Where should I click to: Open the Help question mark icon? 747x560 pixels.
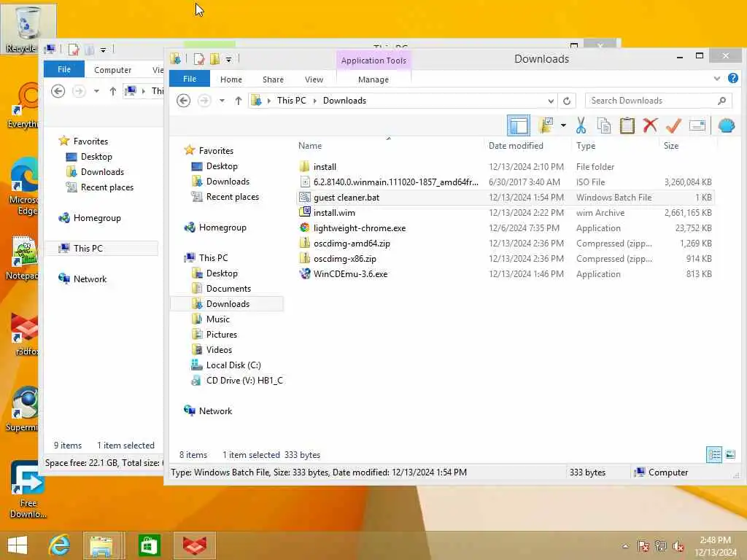733,78
